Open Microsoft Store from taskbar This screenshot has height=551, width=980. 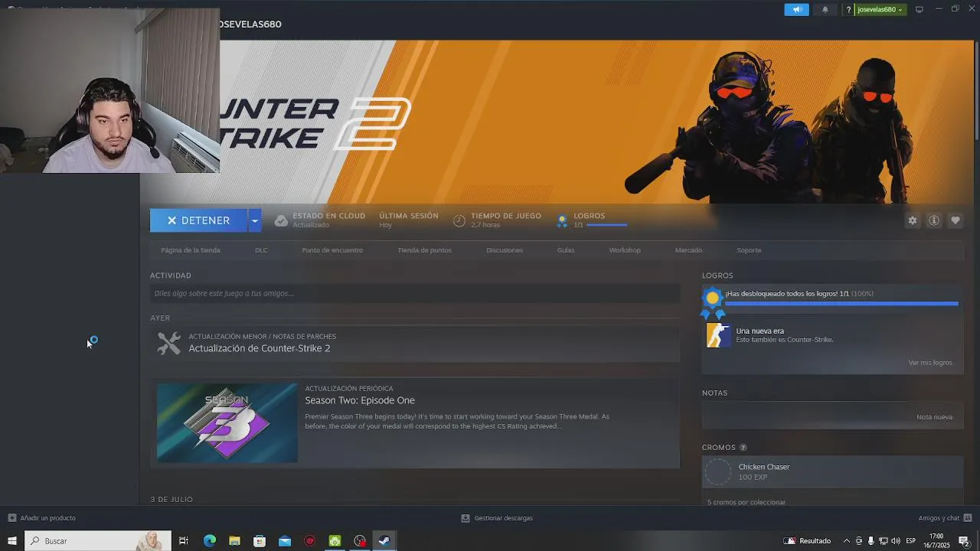(260, 541)
